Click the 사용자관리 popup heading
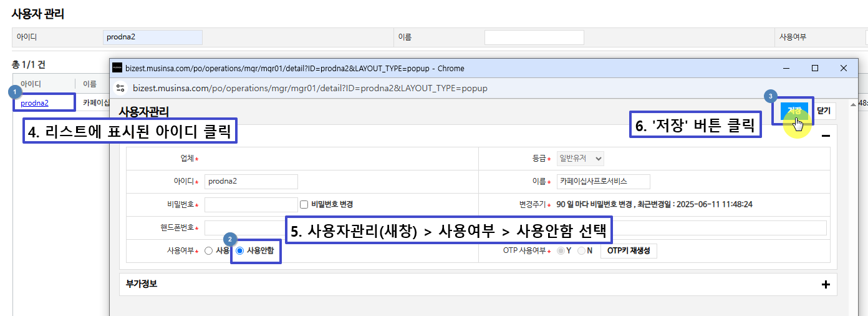This screenshot has width=868, height=316. click(143, 112)
